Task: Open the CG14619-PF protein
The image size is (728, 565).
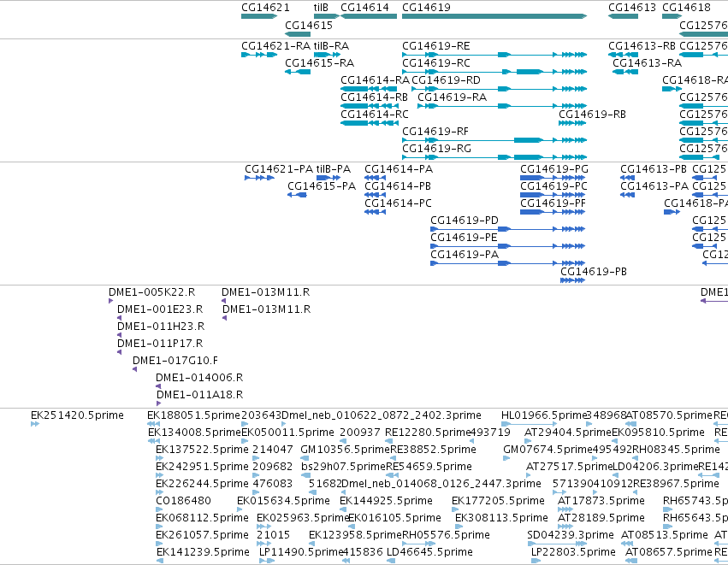Action: tap(553, 213)
